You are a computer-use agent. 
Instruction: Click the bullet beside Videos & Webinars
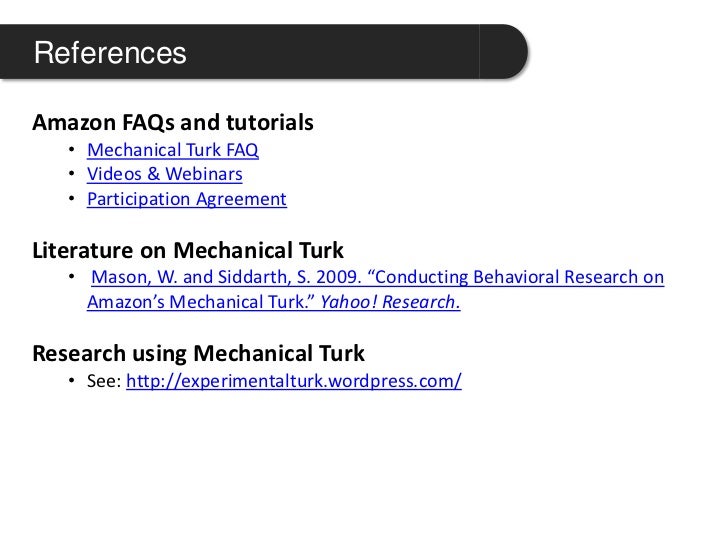pyautogui.click(x=72, y=174)
